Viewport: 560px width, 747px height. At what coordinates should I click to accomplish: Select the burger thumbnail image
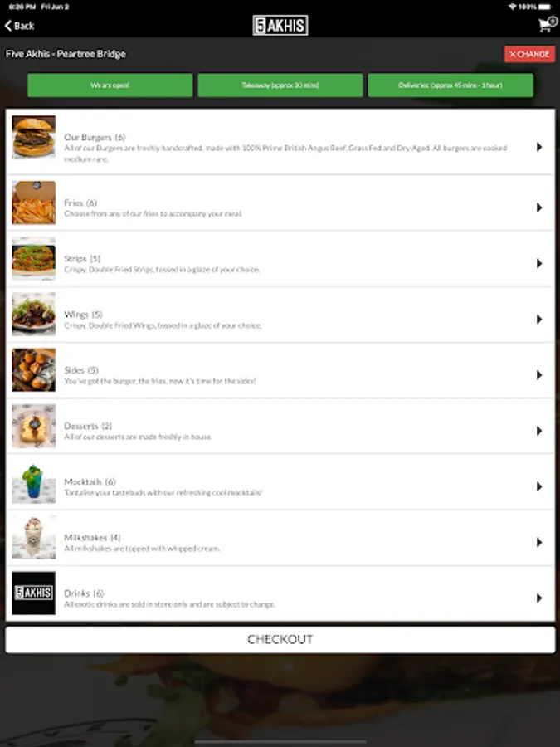[x=34, y=138]
